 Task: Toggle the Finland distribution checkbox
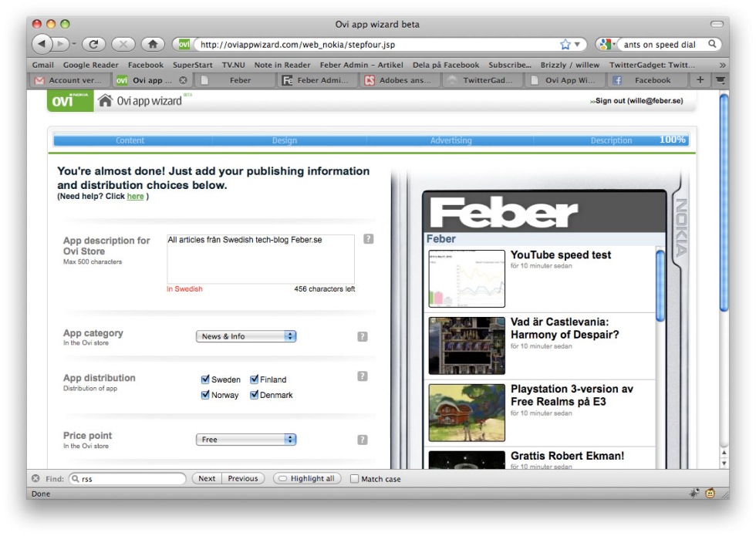tap(254, 379)
